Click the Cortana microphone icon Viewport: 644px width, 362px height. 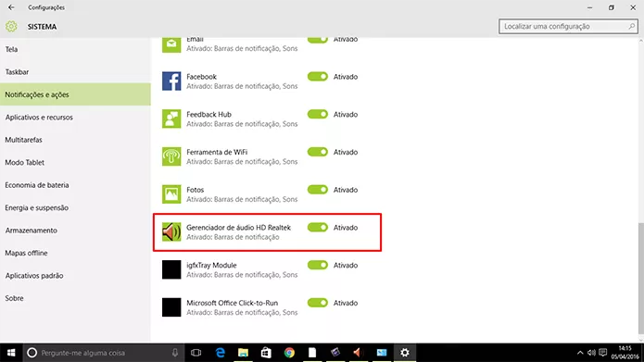pyautogui.click(x=175, y=353)
